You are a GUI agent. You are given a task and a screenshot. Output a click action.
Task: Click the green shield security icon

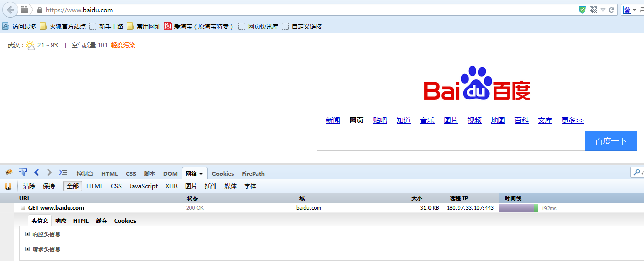click(x=582, y=10)
